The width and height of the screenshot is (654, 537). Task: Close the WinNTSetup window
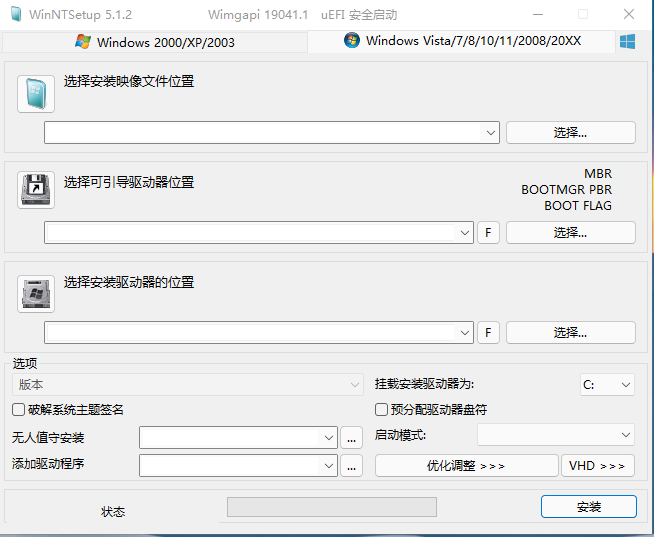pos(629,14)
